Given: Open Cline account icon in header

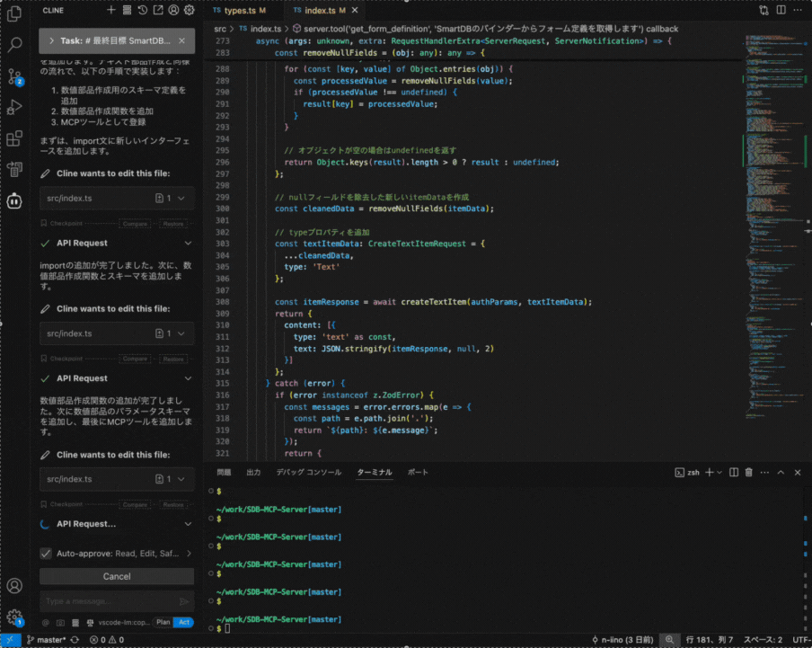Looking at the screenshot, I should click(173, 10).
